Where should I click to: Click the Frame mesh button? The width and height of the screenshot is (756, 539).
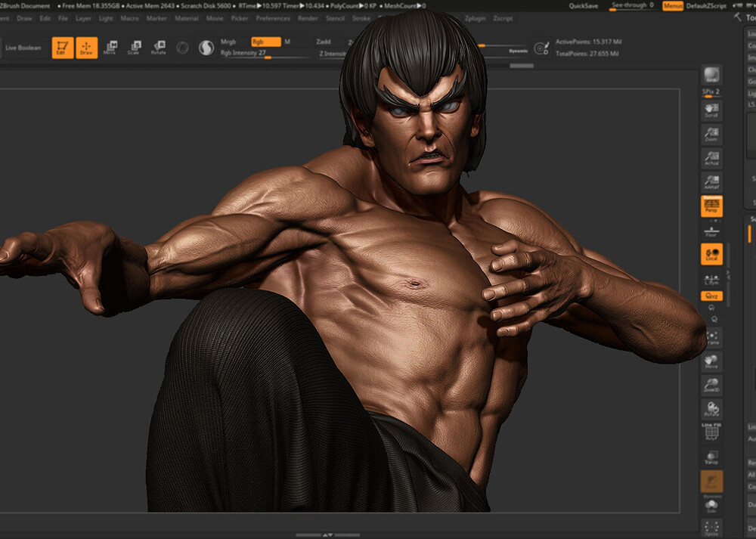click(711, 337)
